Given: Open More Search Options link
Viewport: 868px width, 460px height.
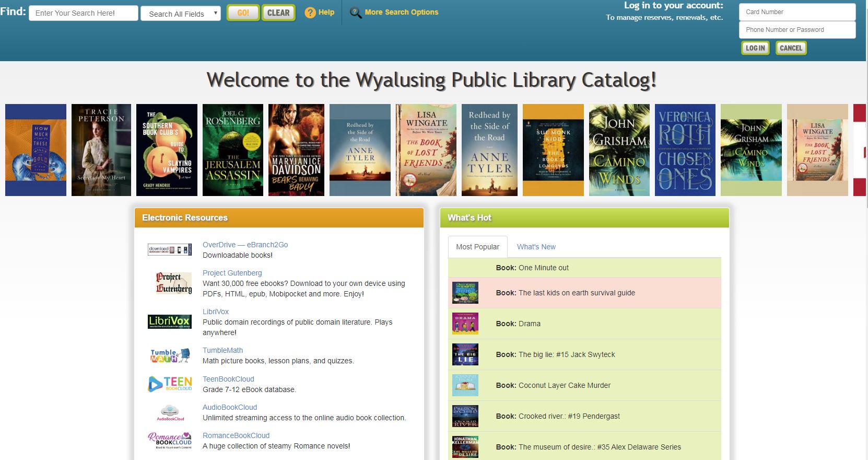Looking at the screenshot, I should pos(402,12).
